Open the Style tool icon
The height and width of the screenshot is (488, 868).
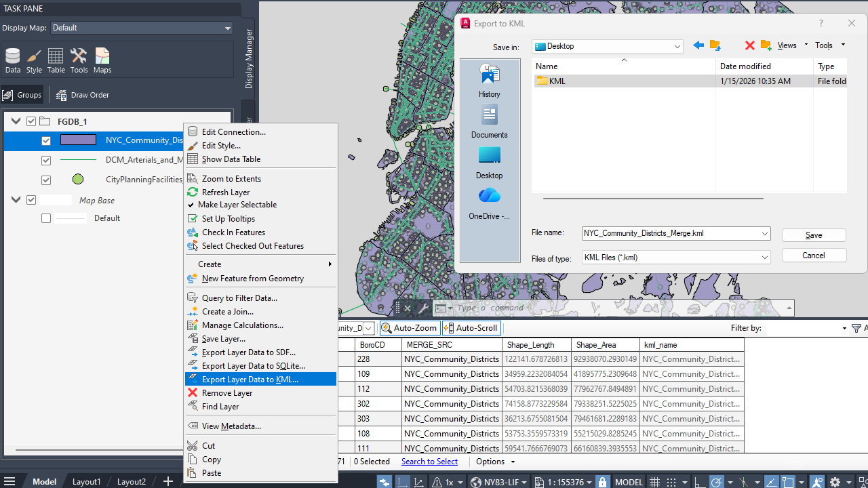point(34,60)
